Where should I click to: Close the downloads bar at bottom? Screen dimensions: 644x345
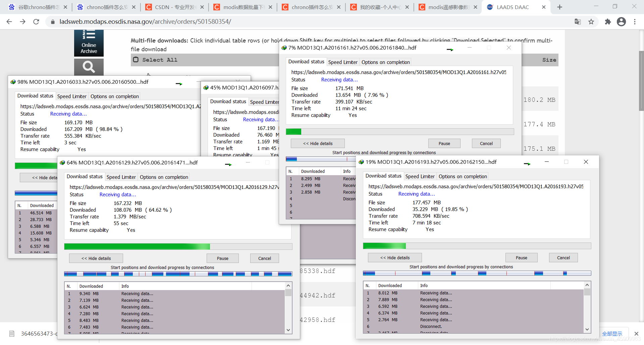(636, 334)
